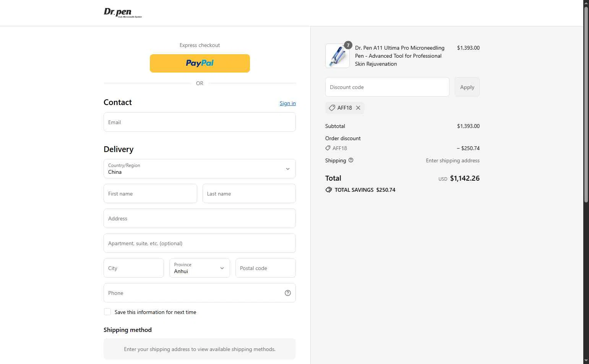Pay with PayPal express checkout
Image resolution: width=589 pixels, height=364 pixels.
coord(200,63)
